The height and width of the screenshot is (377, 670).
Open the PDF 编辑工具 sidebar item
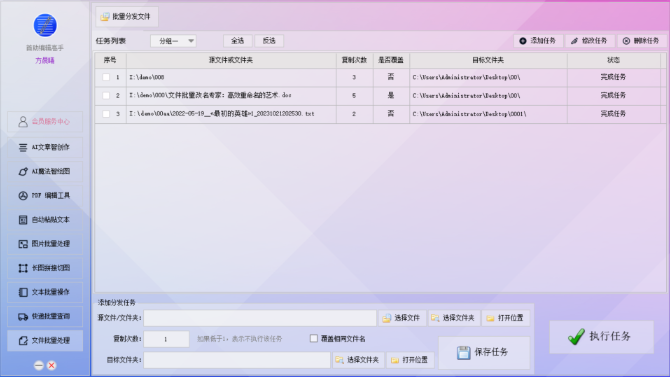(x=45, y=195)
